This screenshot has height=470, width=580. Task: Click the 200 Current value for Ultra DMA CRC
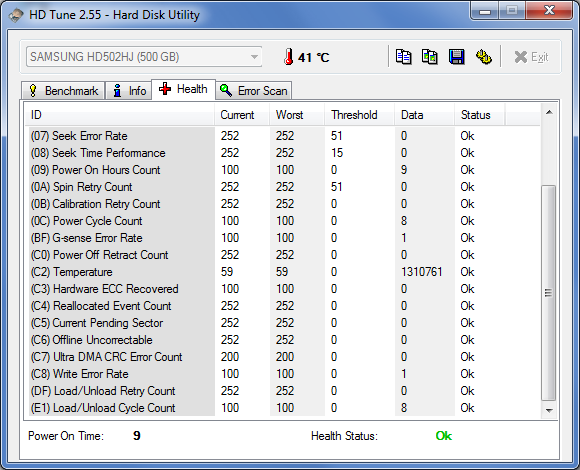tap(230, 357)
